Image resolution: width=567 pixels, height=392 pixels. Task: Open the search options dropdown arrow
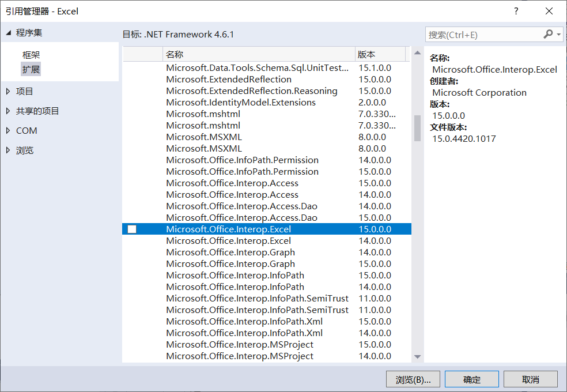tap(559, 35)
